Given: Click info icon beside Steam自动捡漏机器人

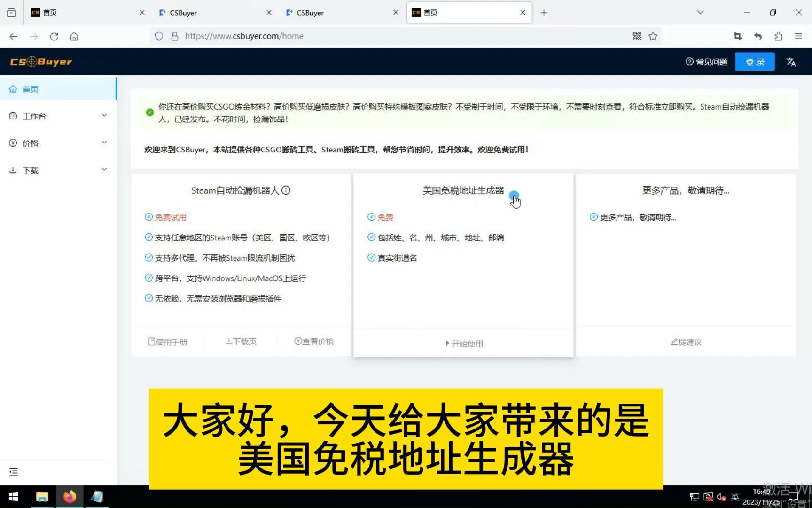Looking at the screenshot, I should [286, 190].
